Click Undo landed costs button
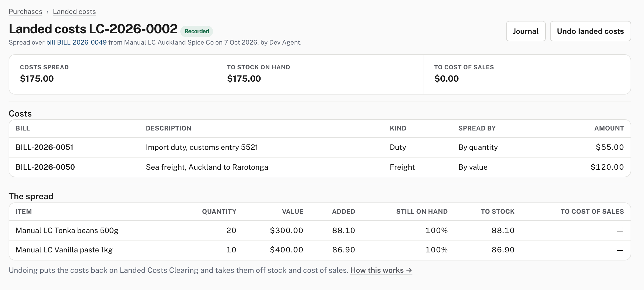 (x=590, y=31)
